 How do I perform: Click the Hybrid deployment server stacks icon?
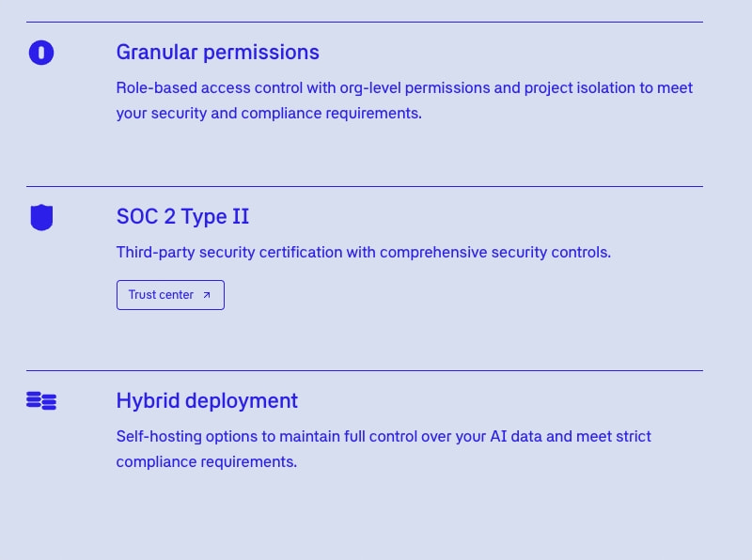tap(41, 401)
